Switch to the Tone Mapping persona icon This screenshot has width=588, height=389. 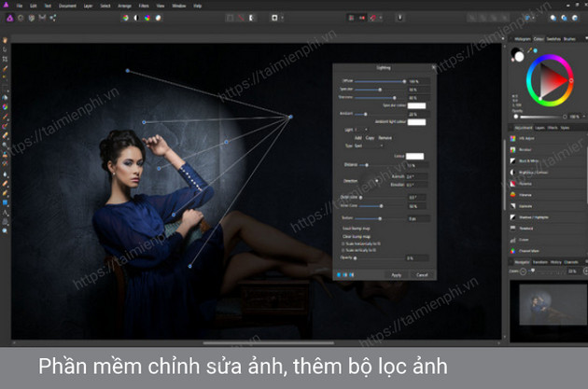coord(42,18)
